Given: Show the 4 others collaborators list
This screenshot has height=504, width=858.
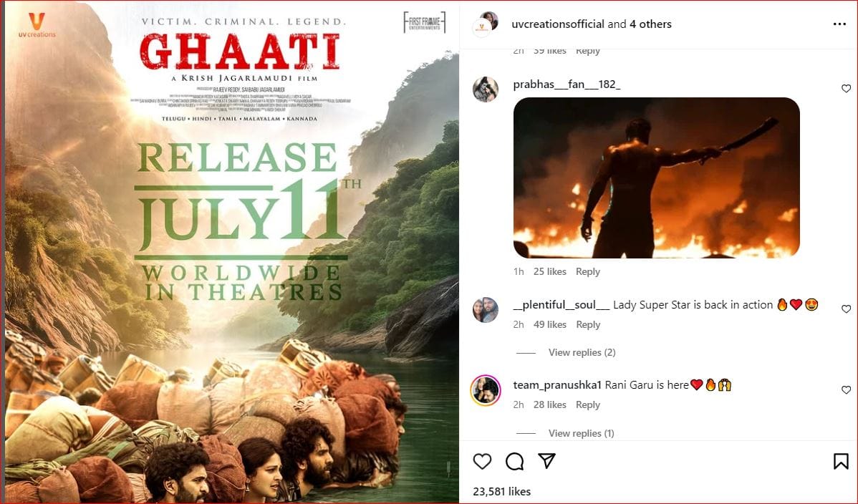Looking at the screenshot, I should [x=650, y=24].
